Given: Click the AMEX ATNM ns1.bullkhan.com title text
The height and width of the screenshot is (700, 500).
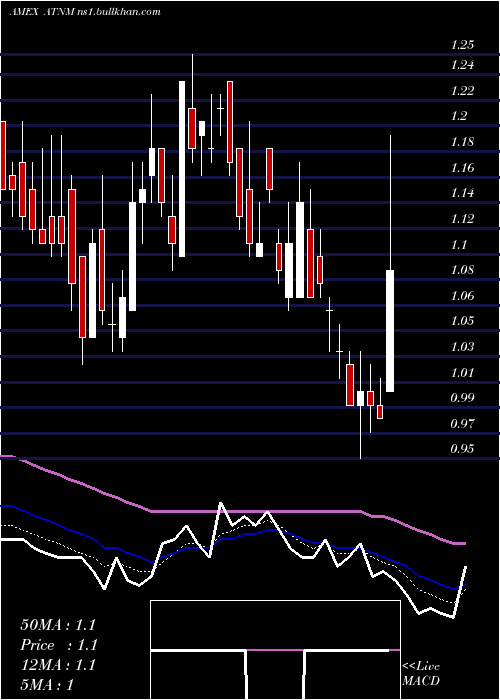Looking at the screenshot, I should tap(85, 12).
